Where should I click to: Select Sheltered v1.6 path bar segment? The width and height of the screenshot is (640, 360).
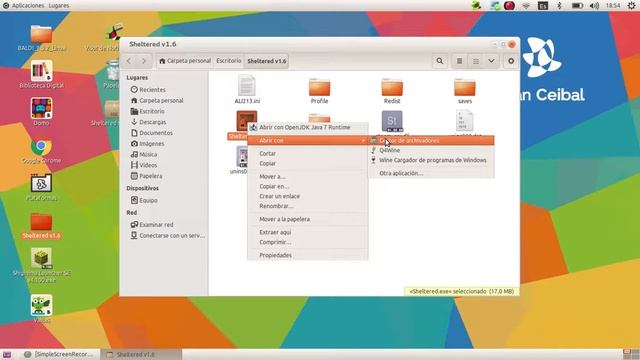point(267,61)
